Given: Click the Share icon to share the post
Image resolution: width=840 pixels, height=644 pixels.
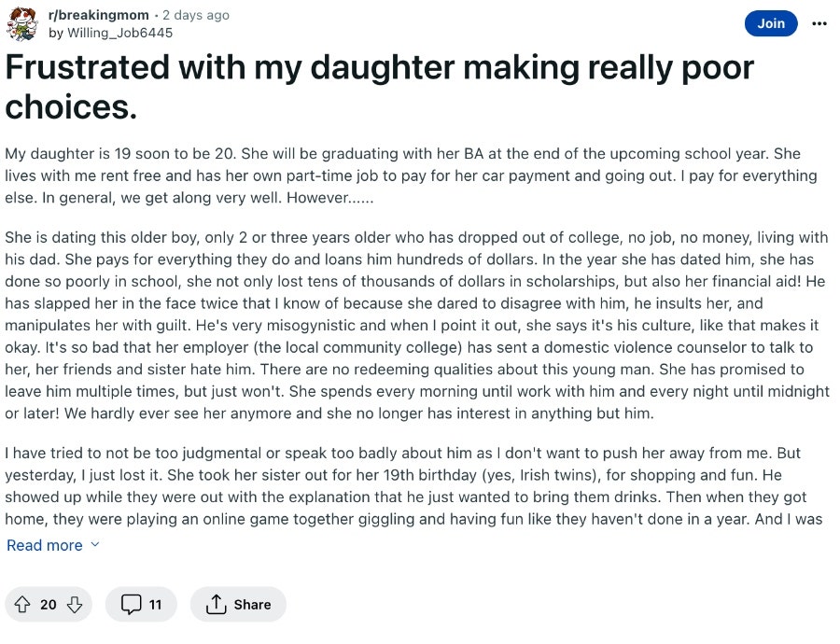Looking at the screenshot, I should tap(217, 604).
